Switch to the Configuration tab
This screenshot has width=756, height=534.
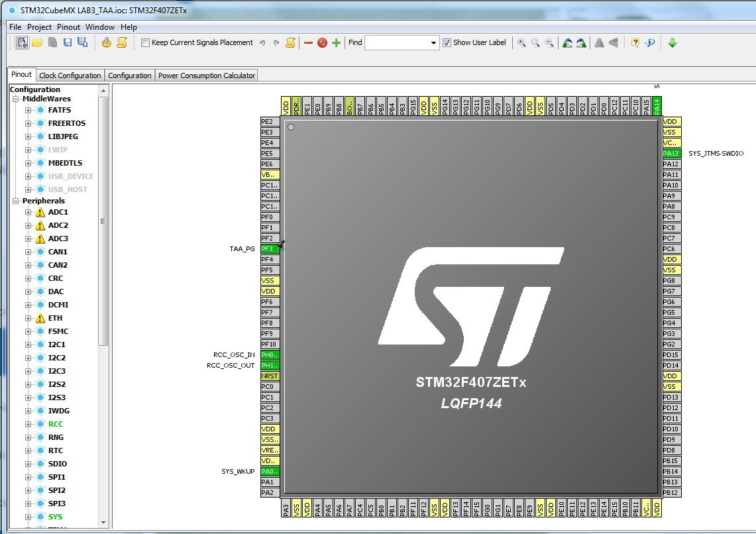(x=130, y=75)
